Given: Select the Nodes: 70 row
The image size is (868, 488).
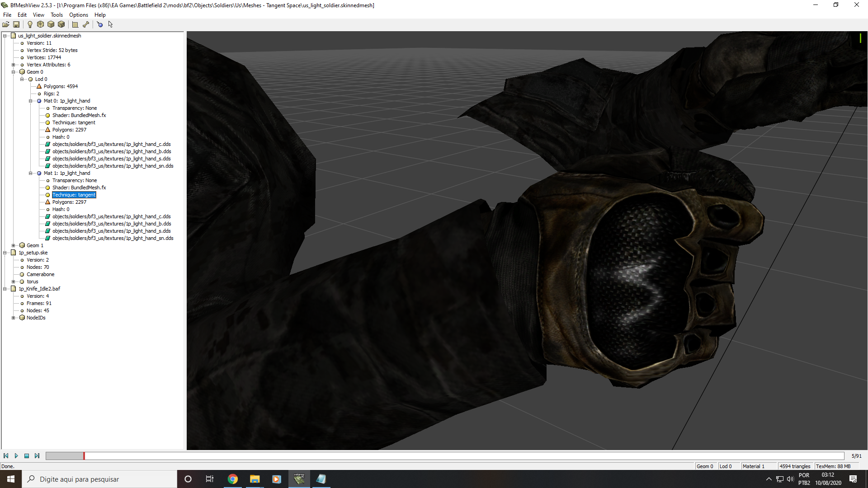Looking at the screenshot, I should coord(38,267).
